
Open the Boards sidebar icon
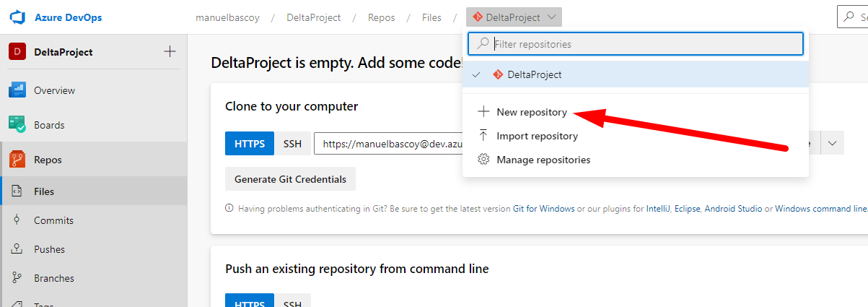click(x=17, y=125)
